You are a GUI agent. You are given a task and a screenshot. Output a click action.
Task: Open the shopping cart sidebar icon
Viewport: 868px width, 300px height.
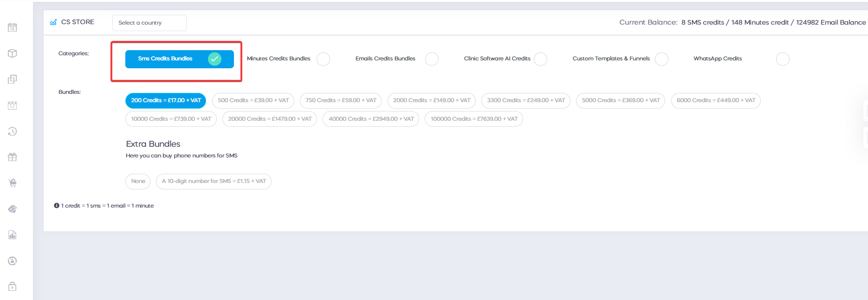(x=13, y=183)
